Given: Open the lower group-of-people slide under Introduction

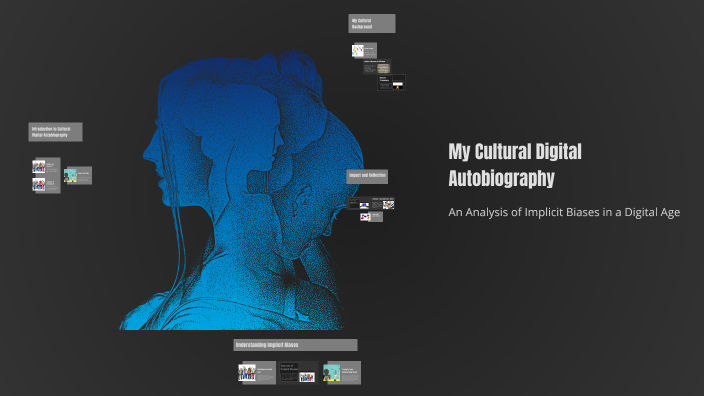Looking at the screenshot, I should pyautogui.click(x=46, y=185).
